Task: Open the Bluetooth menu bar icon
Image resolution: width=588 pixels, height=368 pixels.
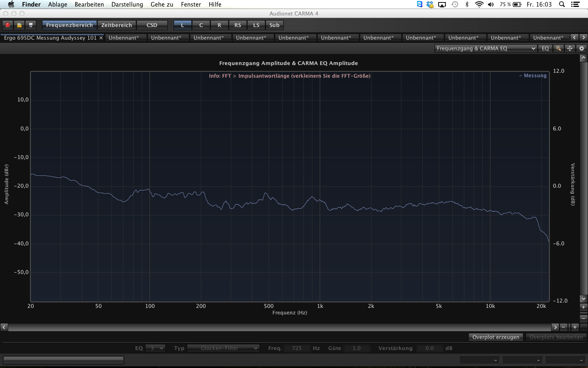Action: [x=467, y=4]
